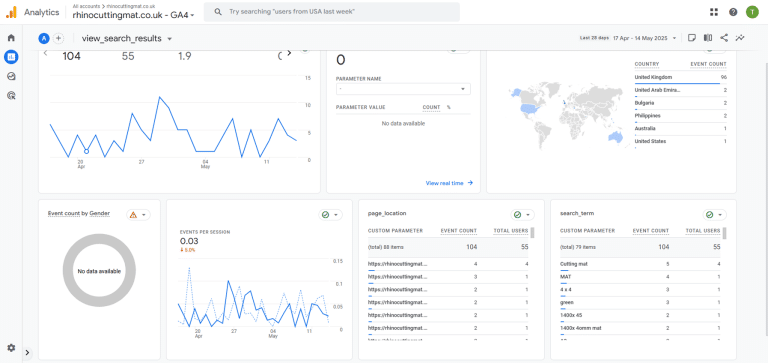Select the 104 event count metric

point(72,56)
